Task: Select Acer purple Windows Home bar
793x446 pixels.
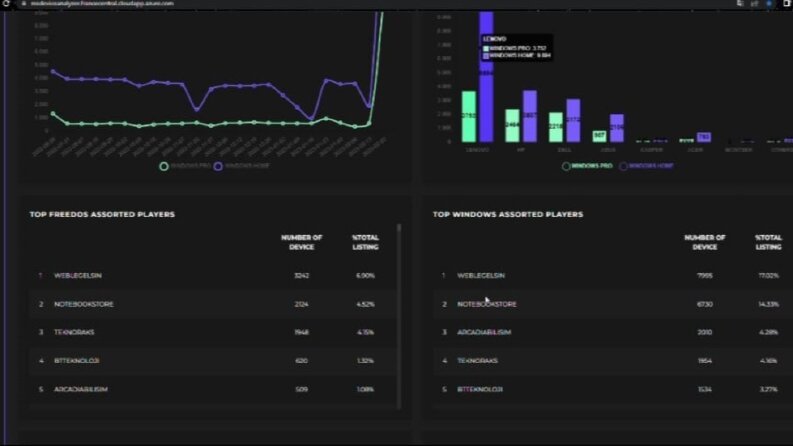Action: click(x=703, y=137)
